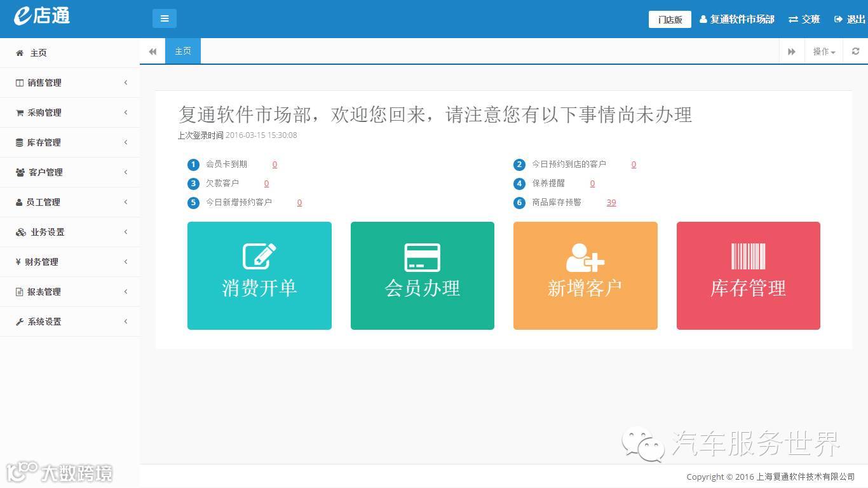
Task: Click the group icon for 客户管理
Action: [20, 172]
